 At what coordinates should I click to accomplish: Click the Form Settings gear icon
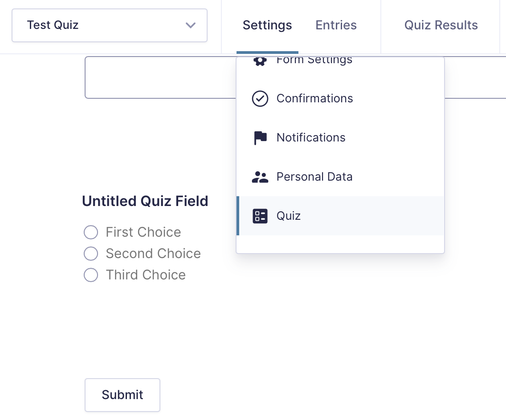pyautogui.click(x=260, y=61)
